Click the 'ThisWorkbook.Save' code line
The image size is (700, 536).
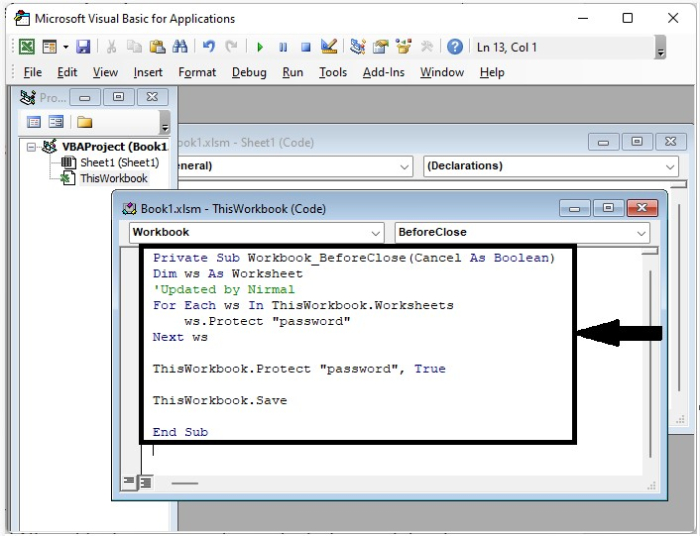point(220,400)
